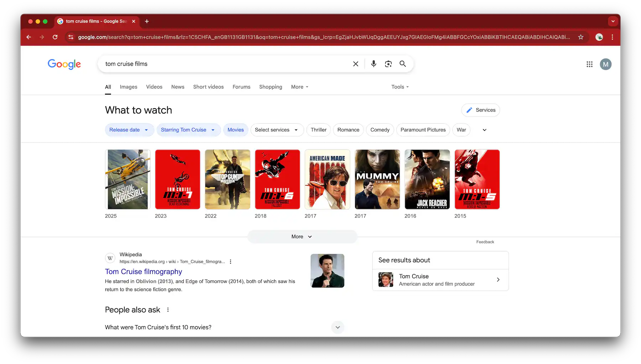Toggle the War genre chip
641x364 pixels.
click(461, 130)
